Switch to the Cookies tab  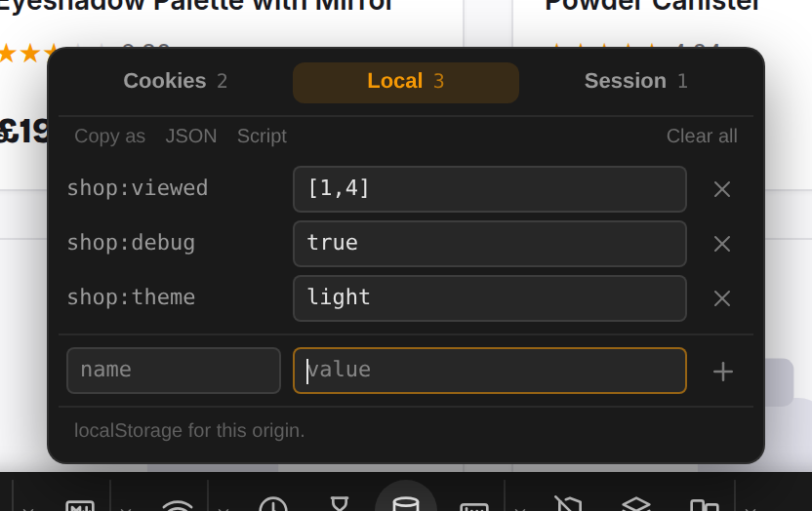[x=175, y=81]
